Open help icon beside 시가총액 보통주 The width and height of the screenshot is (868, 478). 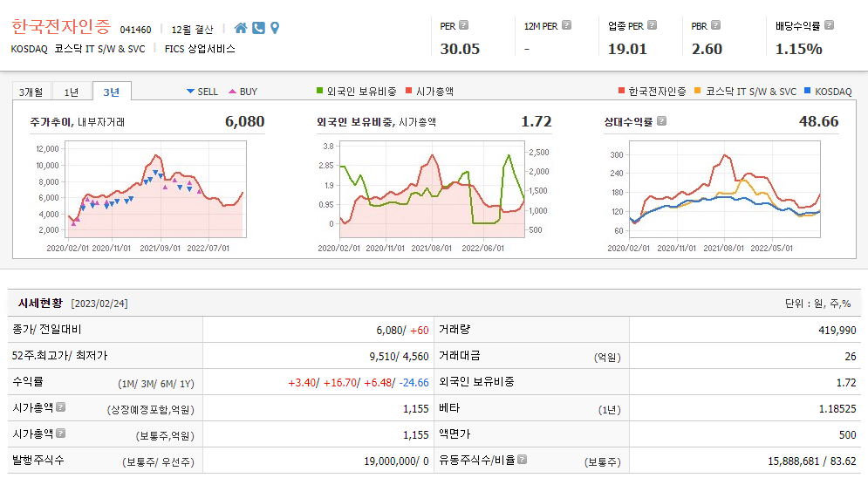click(61, 434)
